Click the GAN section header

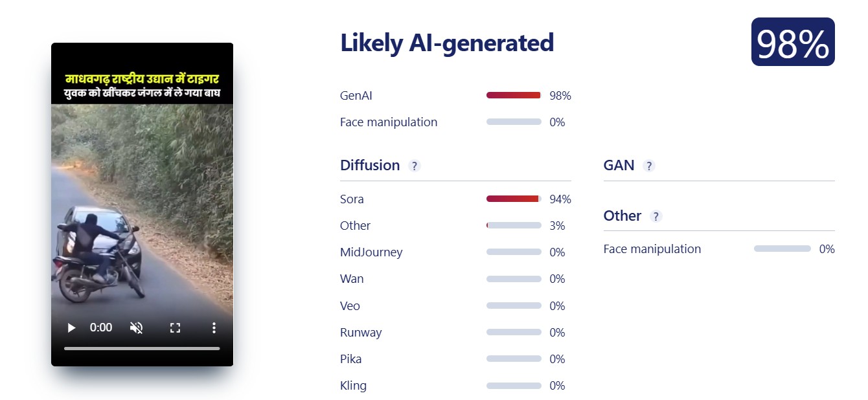(x=619, y=165)
